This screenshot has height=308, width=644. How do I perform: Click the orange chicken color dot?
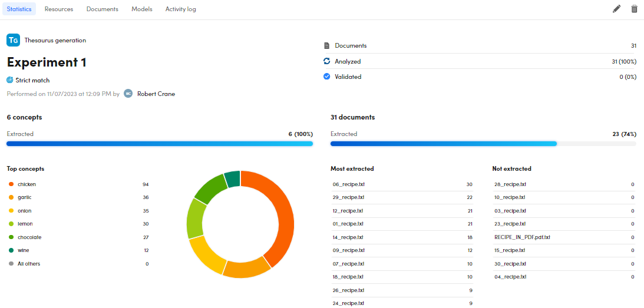(11, 184)
